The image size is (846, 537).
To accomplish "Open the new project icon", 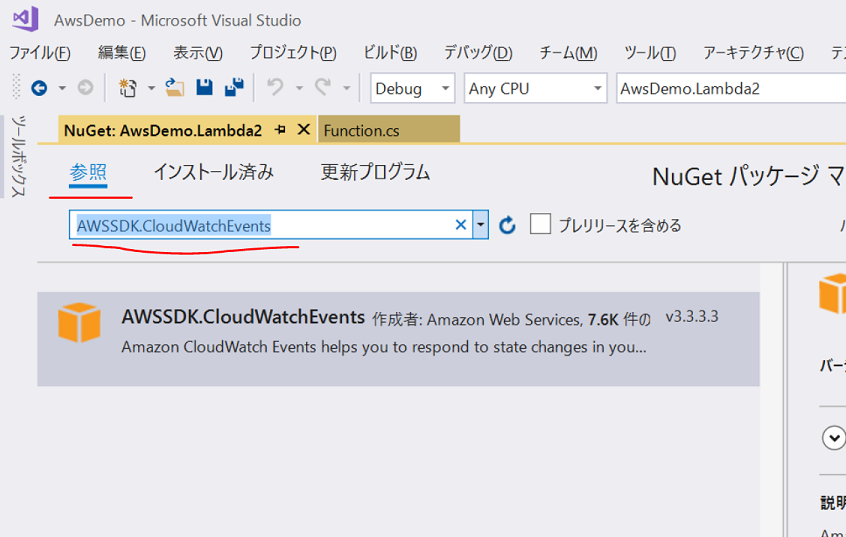I will [x=128, y=88].
